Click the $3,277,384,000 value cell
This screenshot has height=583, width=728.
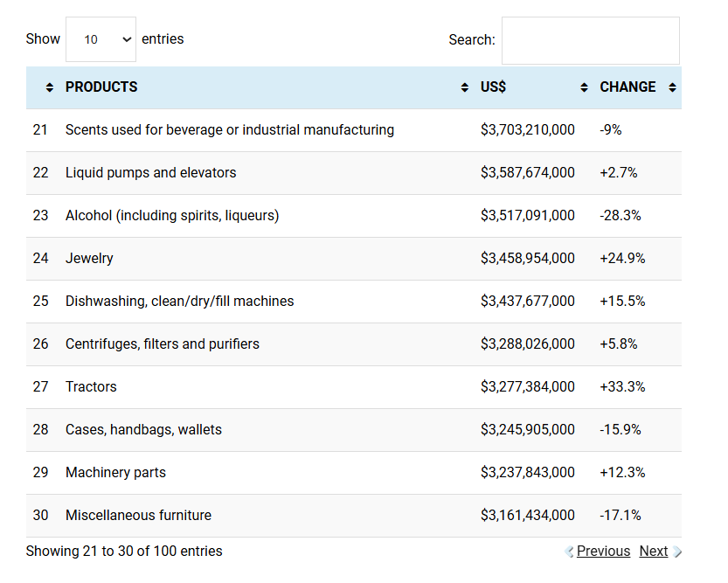point(528,386)
